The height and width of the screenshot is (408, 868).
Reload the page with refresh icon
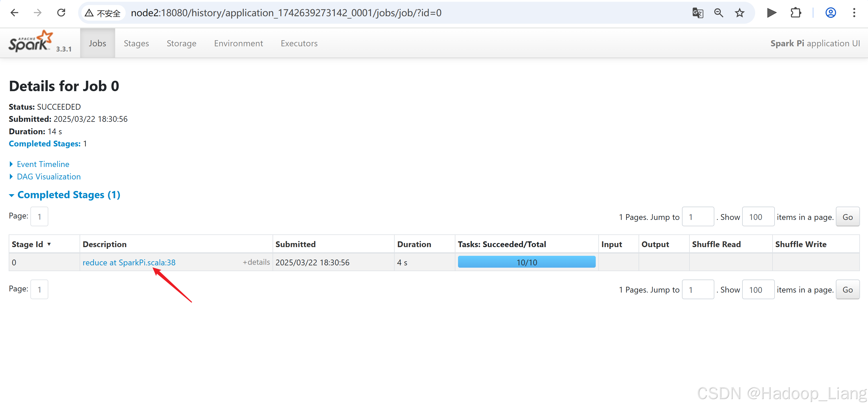tap(61, 13)
